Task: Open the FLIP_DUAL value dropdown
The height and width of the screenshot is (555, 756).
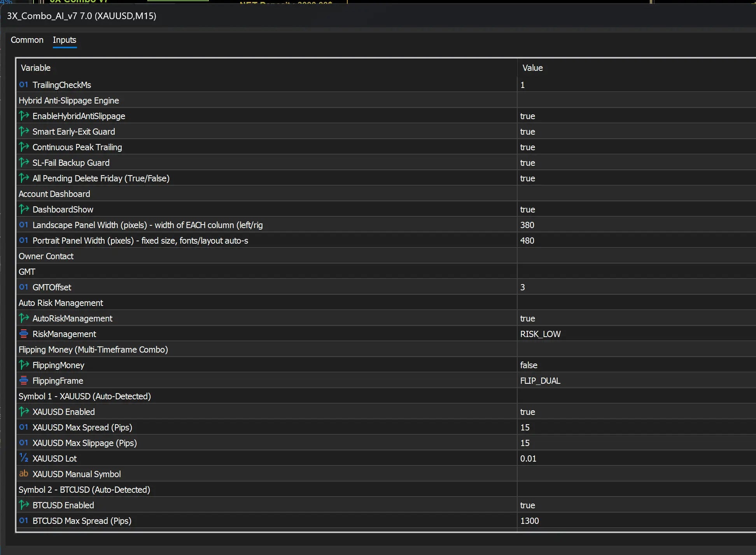Action: [636, 381]
